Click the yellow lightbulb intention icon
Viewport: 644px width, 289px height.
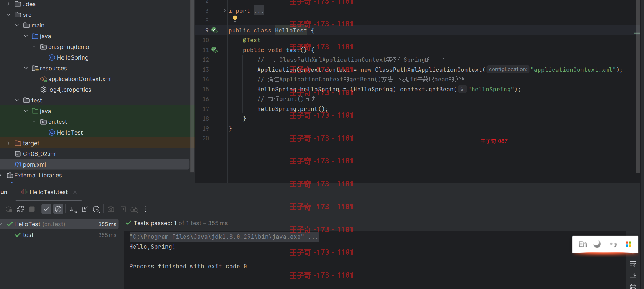click(235, 19)
